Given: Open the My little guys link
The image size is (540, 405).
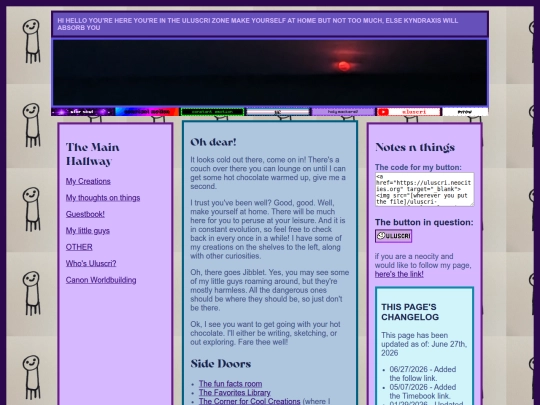Looking at the screenshot, I should (x=88, y=231).
